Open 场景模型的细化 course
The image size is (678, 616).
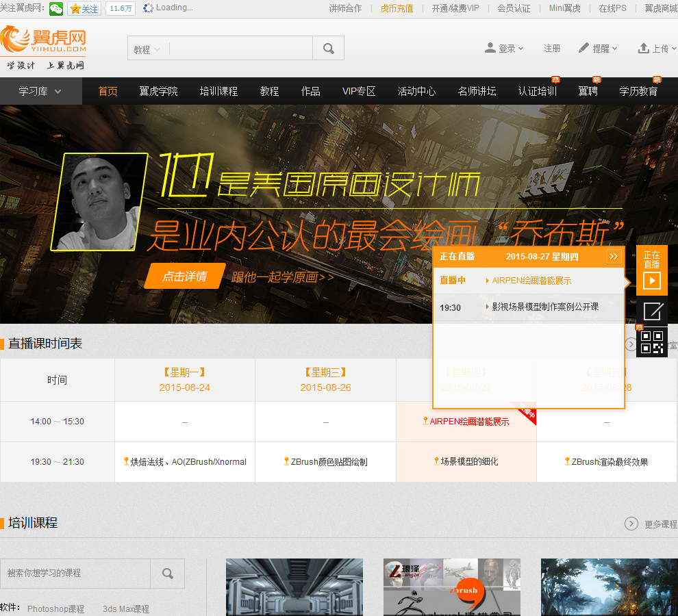469,462
